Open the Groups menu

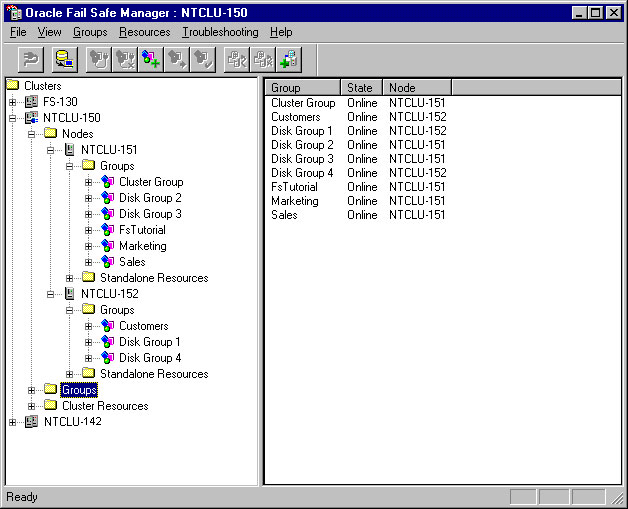pyautogui.click(x=90, y=32)
